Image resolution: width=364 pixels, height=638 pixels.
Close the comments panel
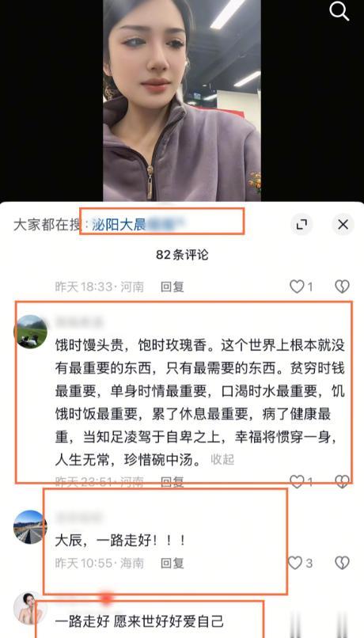pos(343,224)
